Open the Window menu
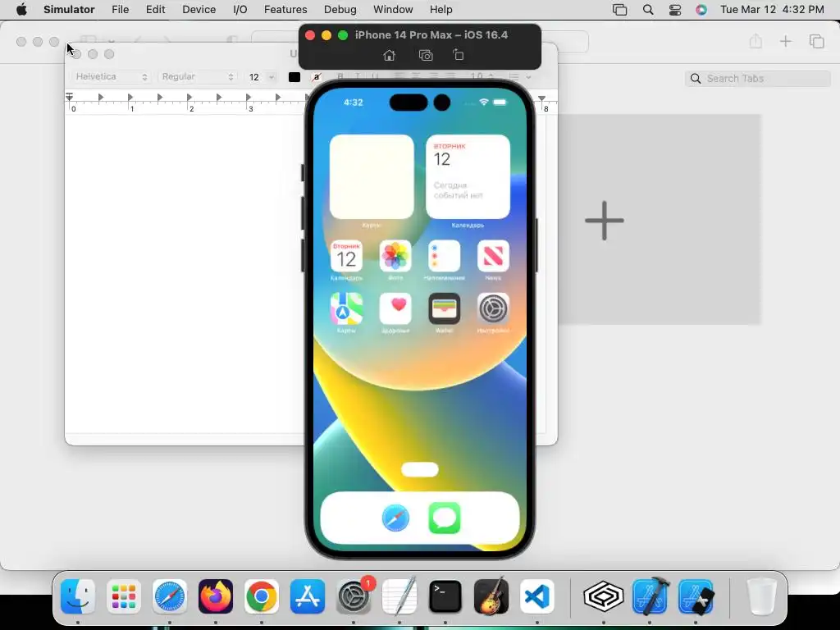The width and height of the screenshot is (840, 630). tap(393, 10)
